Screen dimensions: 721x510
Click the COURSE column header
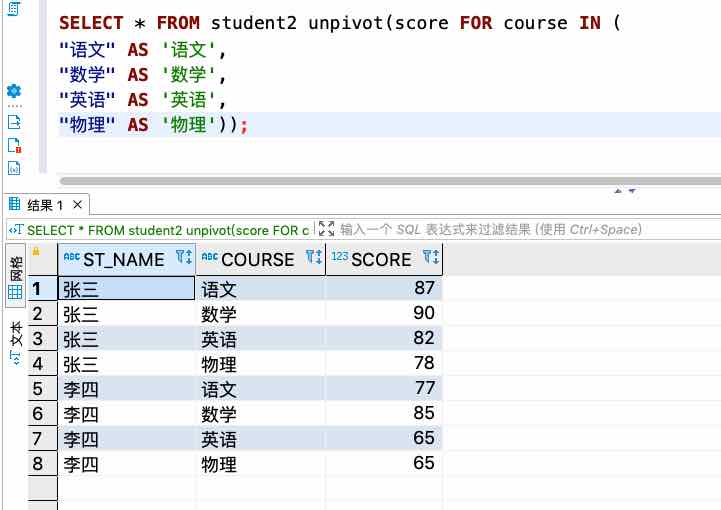260,259
